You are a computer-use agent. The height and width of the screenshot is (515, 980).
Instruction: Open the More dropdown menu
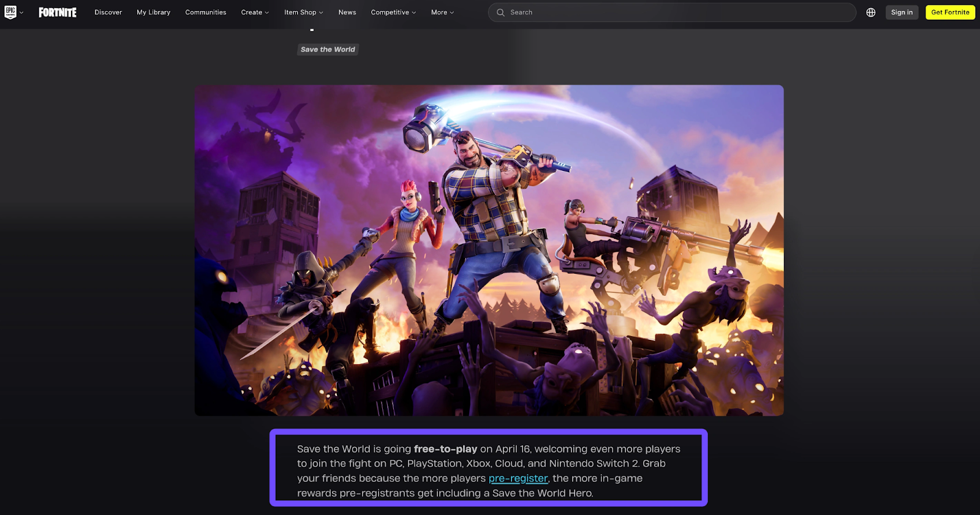tap(442, 12)
